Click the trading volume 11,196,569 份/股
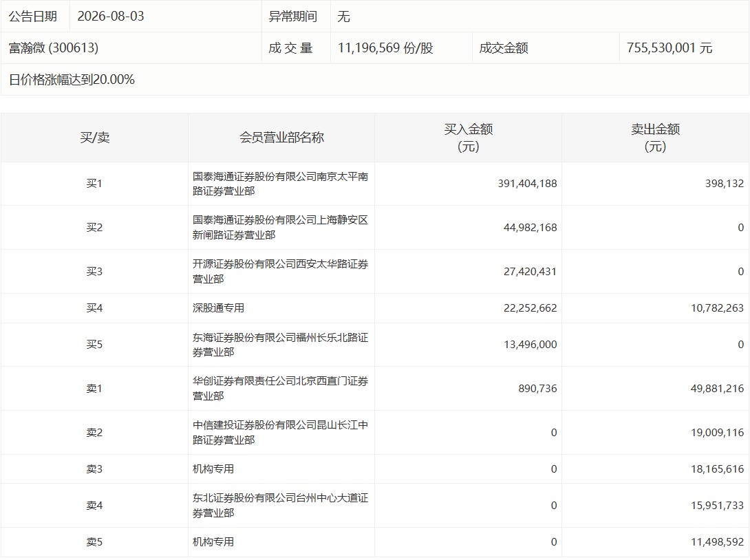 click(385, 48)
